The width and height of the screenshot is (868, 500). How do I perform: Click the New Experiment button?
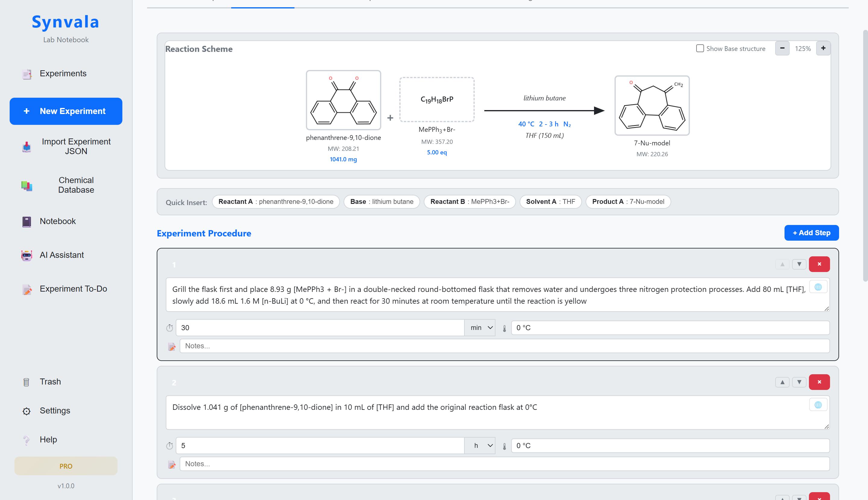click(66, 111)
